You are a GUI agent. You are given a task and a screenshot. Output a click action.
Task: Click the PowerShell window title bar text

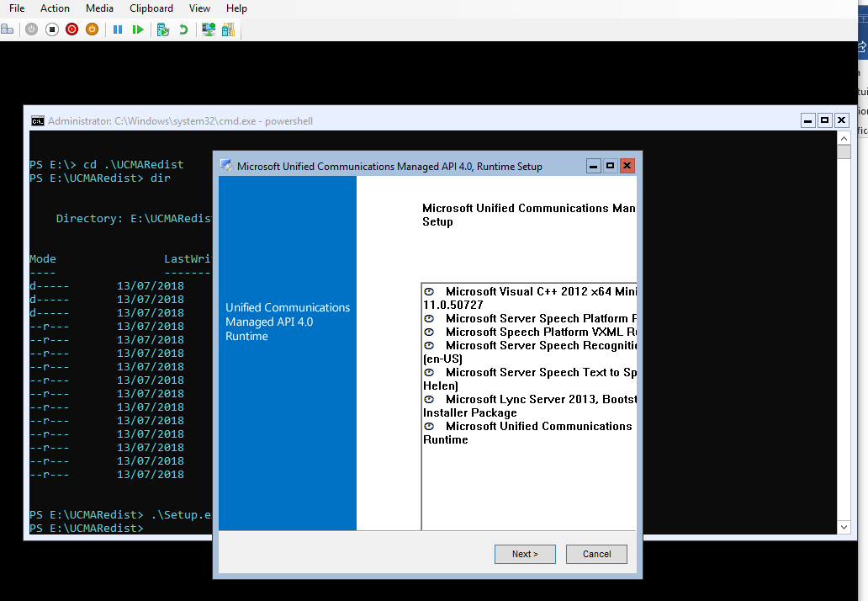(181, 120)
